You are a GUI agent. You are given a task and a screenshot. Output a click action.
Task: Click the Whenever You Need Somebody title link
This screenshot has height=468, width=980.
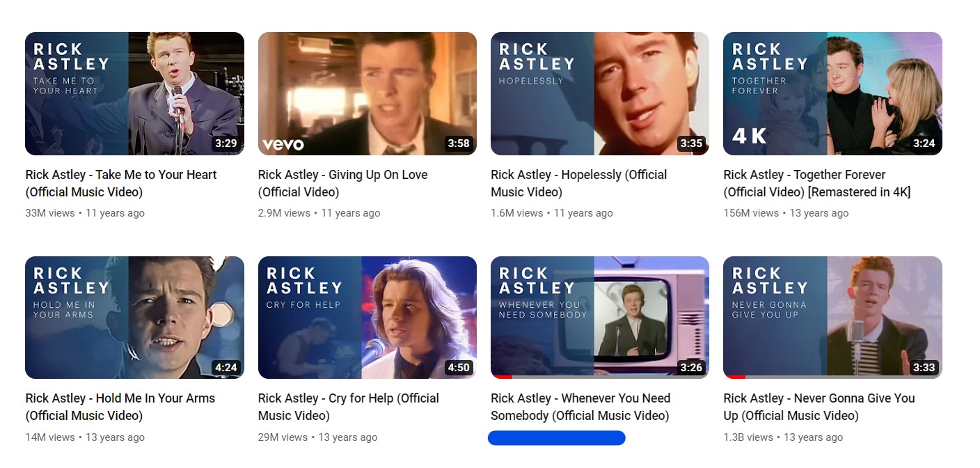pyautogui.click(x=580, y=407)
